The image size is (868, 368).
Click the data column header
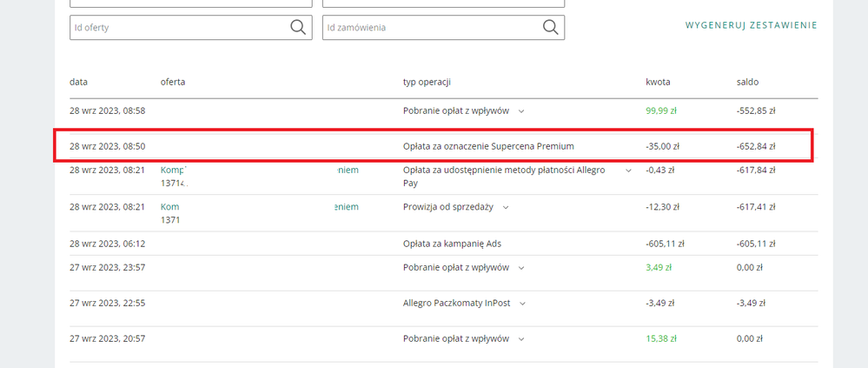click(x=79, y=82)
